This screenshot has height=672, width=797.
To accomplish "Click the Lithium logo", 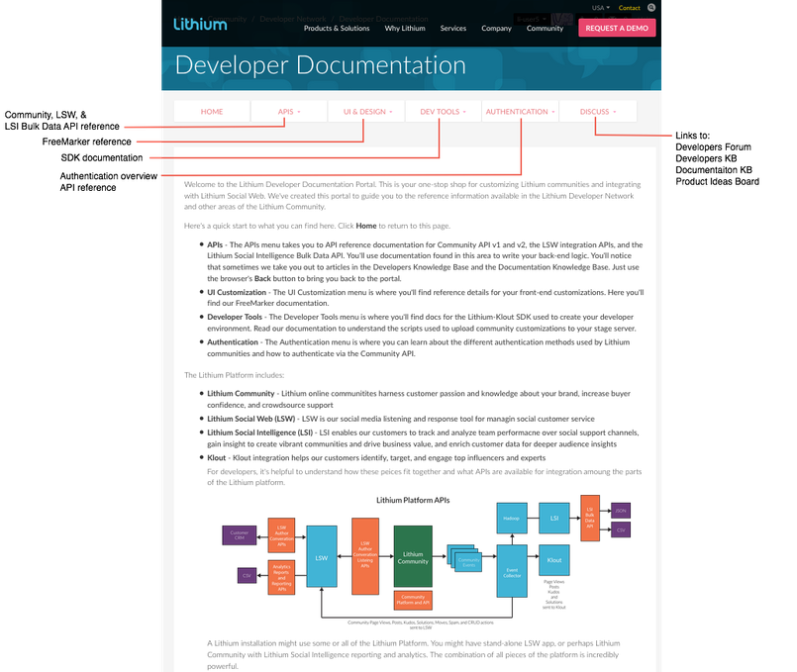I will click(x=200, y=25).
